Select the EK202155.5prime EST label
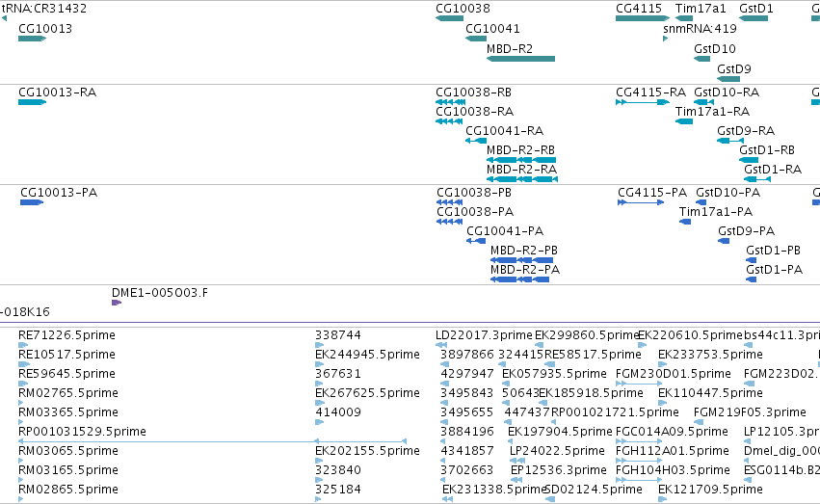This screenshot has height=504, width=820. coord(367,451)
